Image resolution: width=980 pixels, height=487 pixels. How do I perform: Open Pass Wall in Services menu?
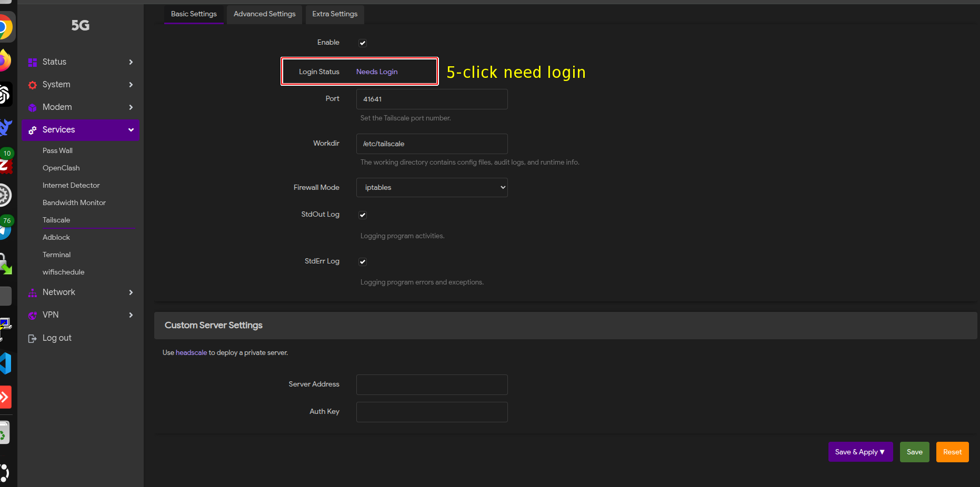coord(58,151)
